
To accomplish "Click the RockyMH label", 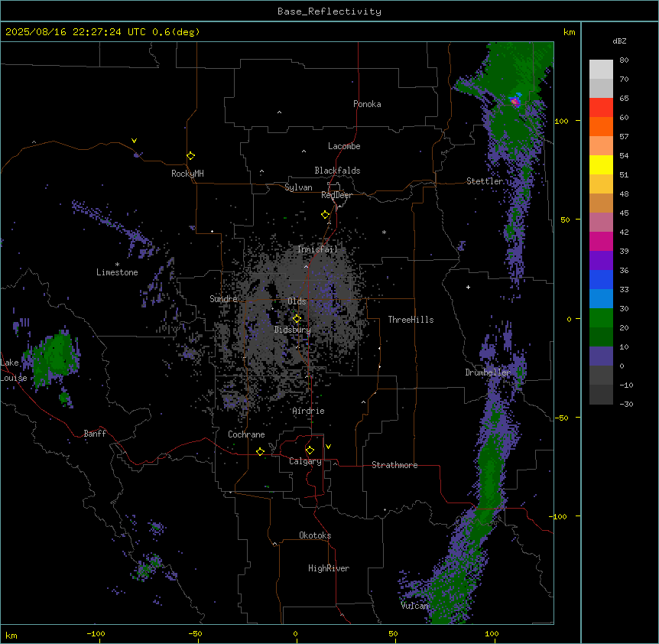I will (187, 174).
